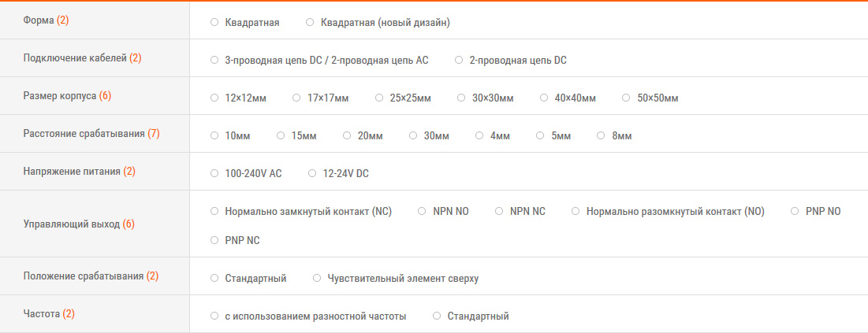Select Нормально замкнутый контакт (NC) output
This screenshot has height=333, width=868.
click(214, 211)
